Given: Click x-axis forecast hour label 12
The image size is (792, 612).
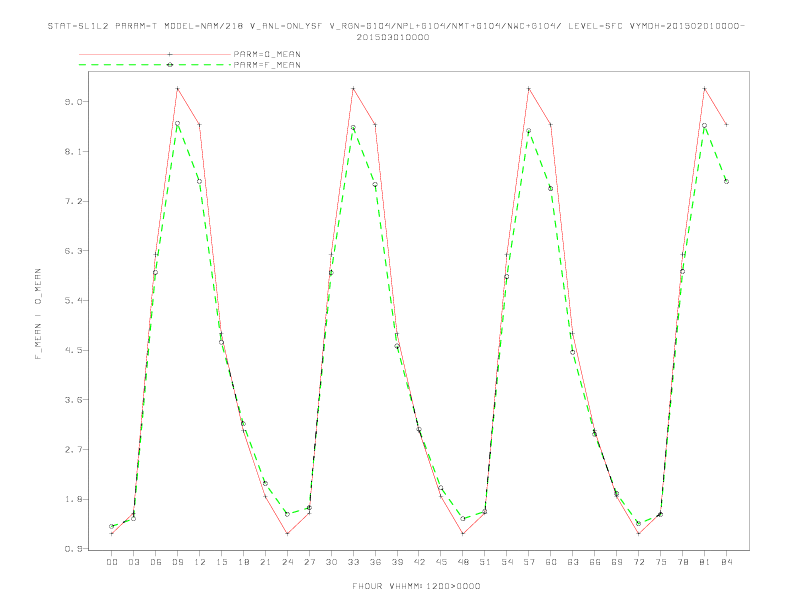Looking at the screenshot, I should [x=200, y=562].
